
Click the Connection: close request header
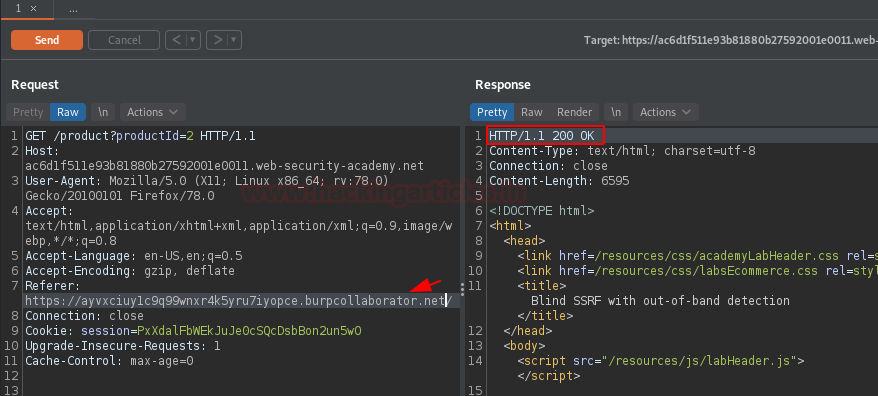pos(84,316)
